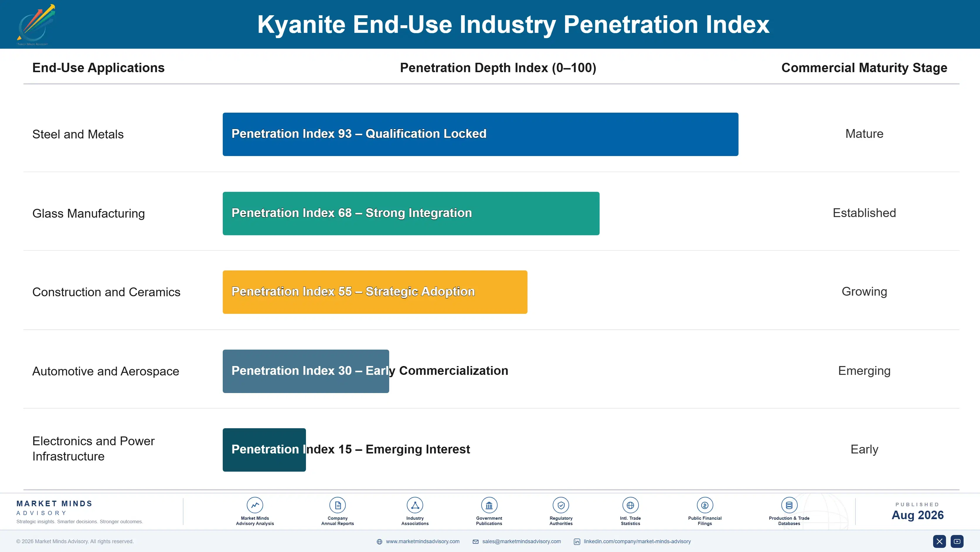
Task: Click the Regulatory Authorities shield icon
Action: tap(561, 505)
